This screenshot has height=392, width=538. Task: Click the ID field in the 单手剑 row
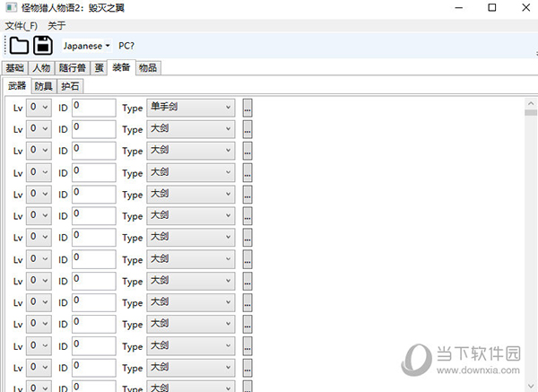(x=93, y=108)
